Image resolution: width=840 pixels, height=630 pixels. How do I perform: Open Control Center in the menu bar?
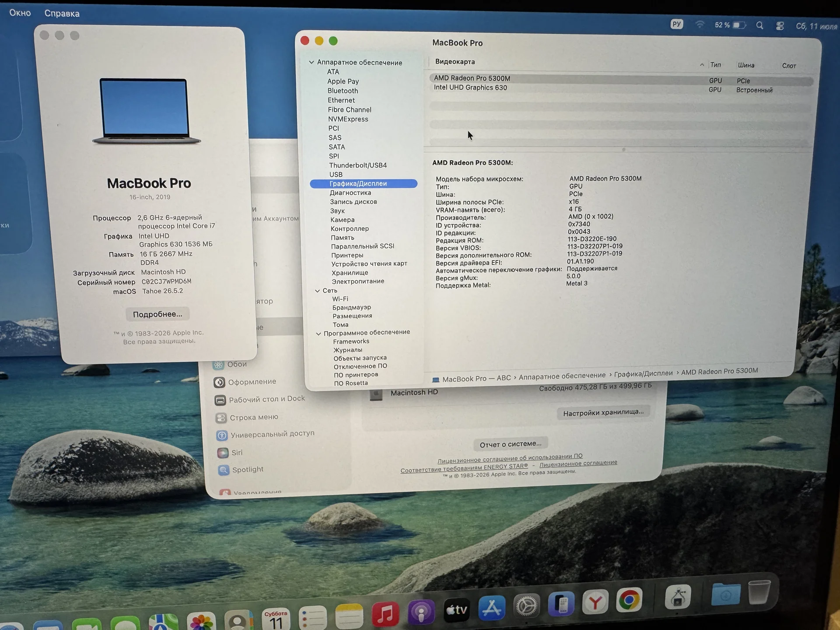pos(780,26)
